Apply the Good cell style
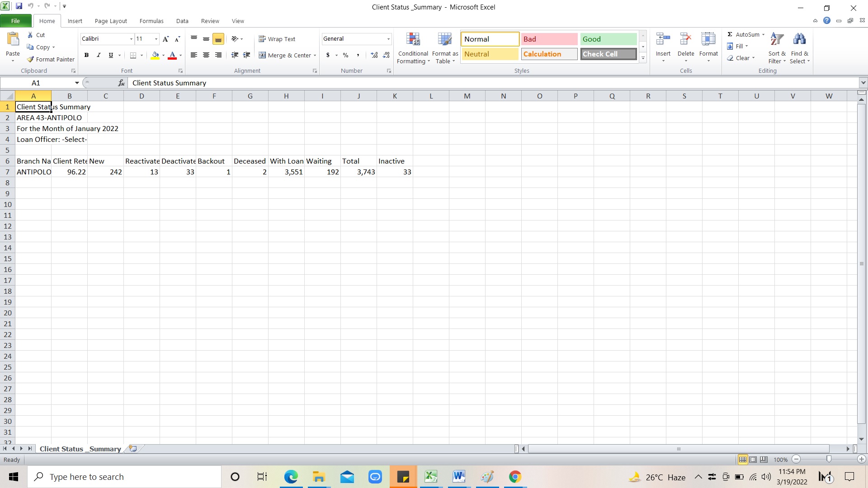The height and width of the screenshot is (488, 868). [608, 39]
